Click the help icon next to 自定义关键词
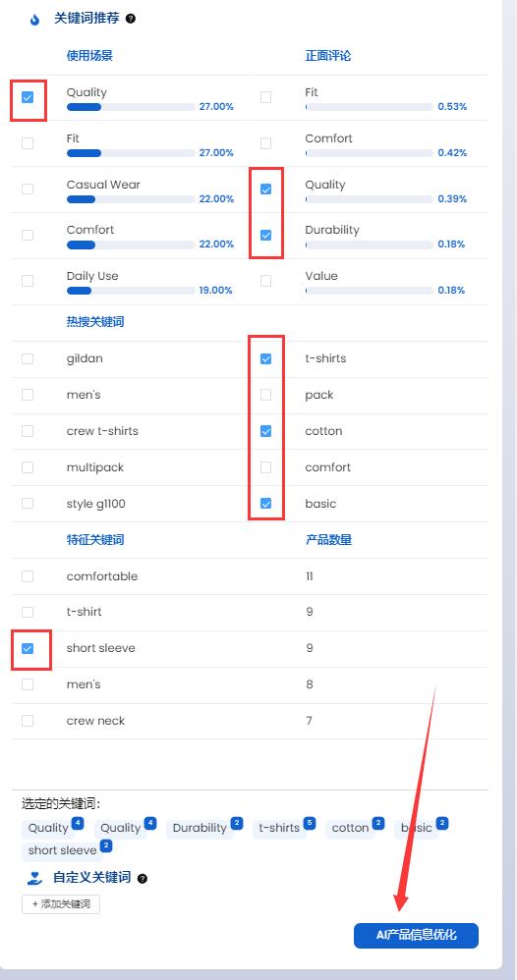The width and height of the screenshot is (517, 980). coord(143,879)
